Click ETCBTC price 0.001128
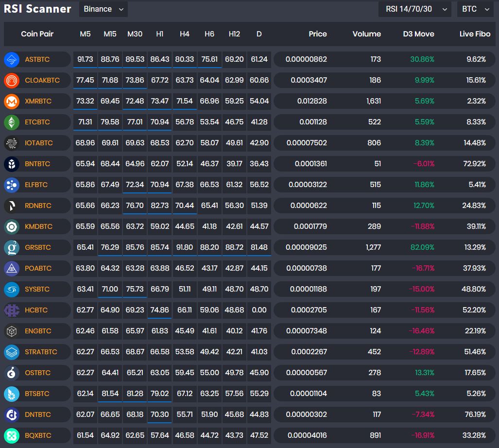The height and width of the screenshot is (448, 499). [x=313, y=122]
